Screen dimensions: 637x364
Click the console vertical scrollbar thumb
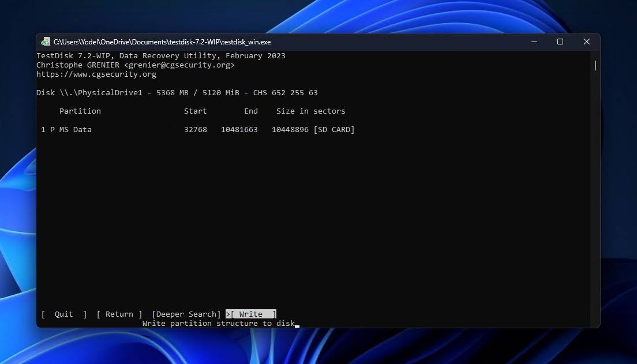pos(595,65)
